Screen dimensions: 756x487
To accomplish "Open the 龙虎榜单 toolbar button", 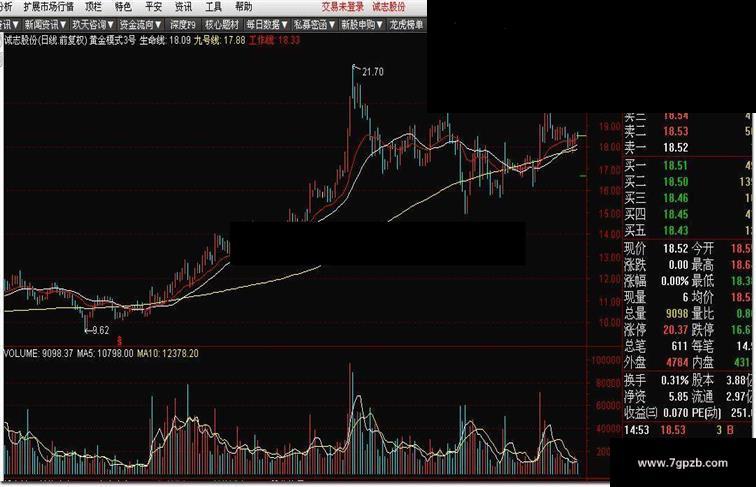I will click(406, 24).
